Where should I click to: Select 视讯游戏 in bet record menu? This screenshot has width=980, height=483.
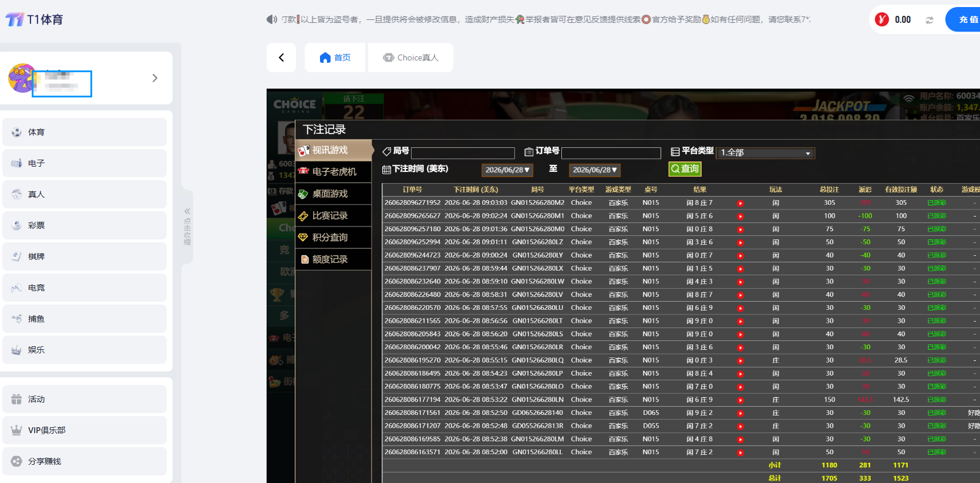[334, 150]
